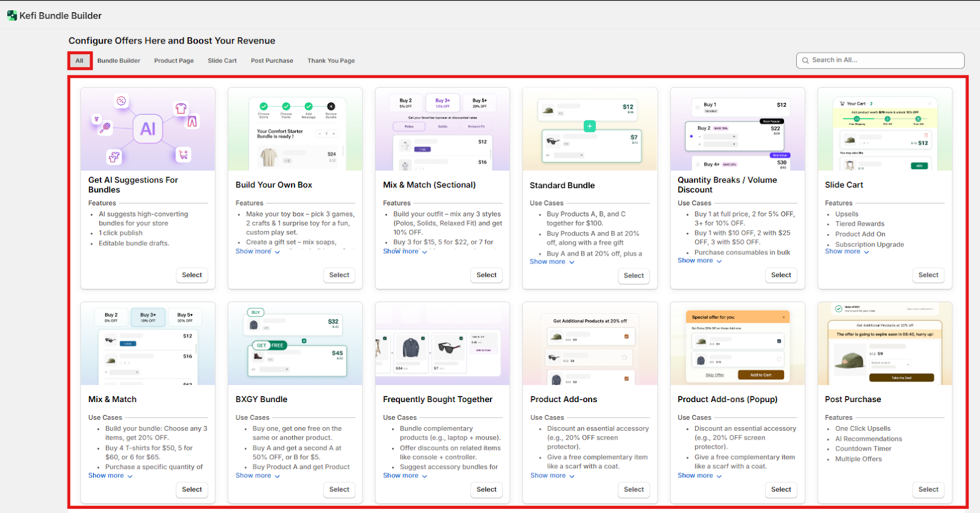Click the BXGY Bundle preview image
The image size is (980, 513).
295,344
